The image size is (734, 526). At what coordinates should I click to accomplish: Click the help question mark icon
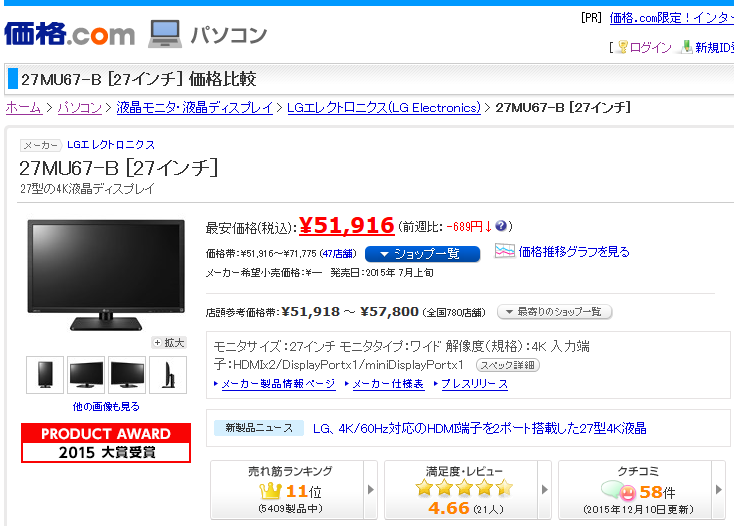(x=500, y=226)
